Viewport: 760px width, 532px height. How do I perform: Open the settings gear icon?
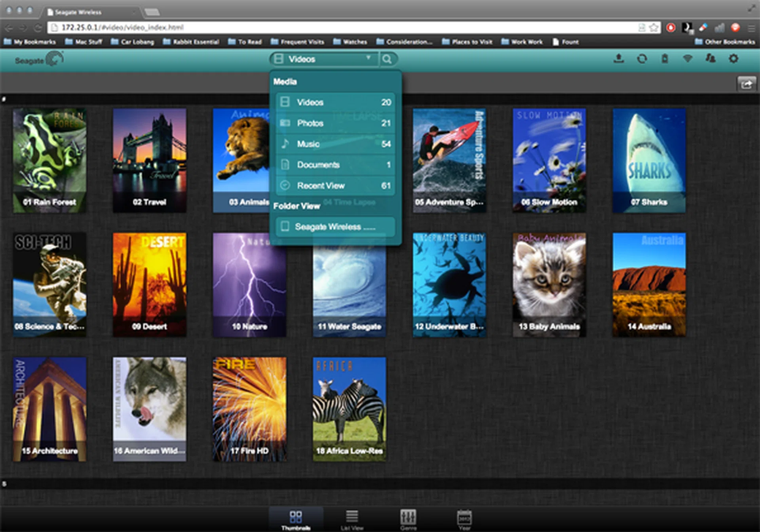tap(733, 59)
